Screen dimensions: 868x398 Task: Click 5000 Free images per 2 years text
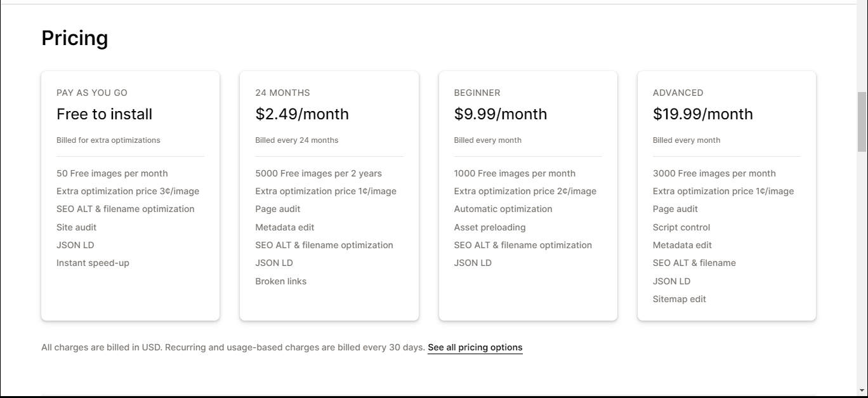[319, 173]
